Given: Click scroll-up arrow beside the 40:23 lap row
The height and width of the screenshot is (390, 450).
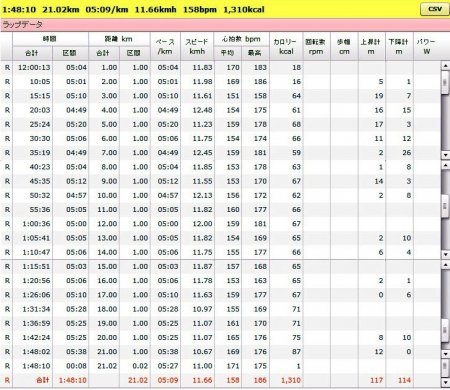Looking at the screenshot, I should (445, 165).
